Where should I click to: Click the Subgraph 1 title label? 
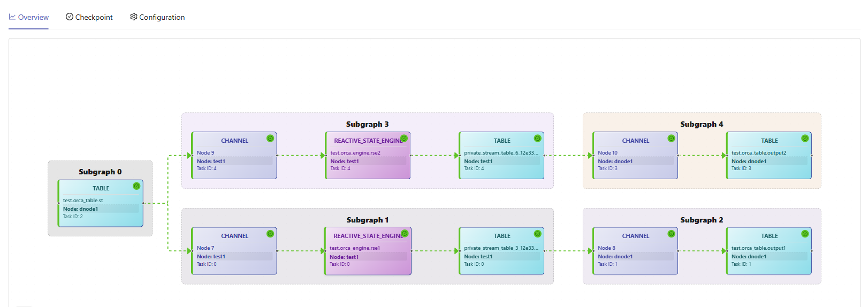coord(367,220)
